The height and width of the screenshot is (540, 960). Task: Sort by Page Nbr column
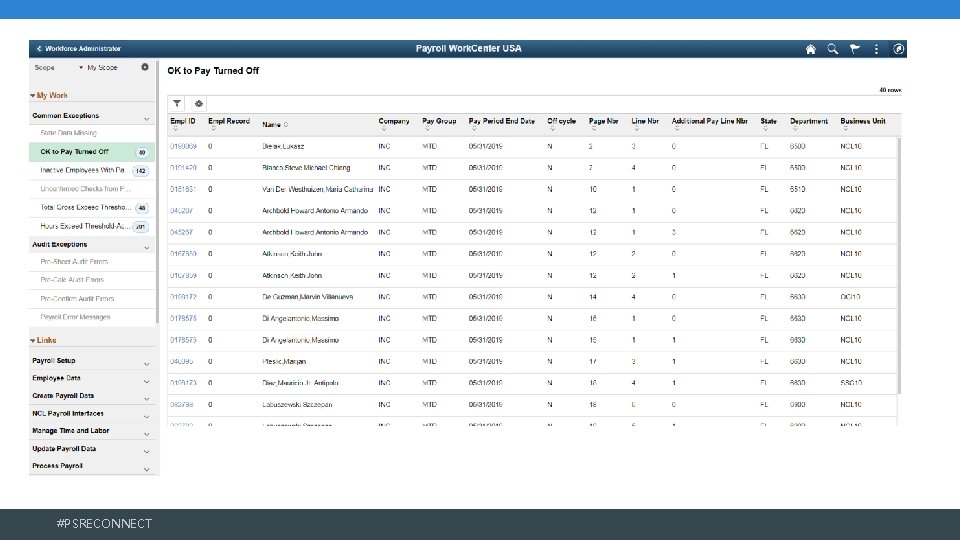point(603,122)
